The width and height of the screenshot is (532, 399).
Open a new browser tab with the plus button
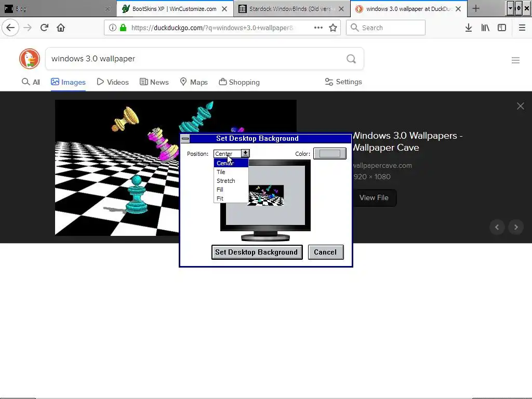pyautogui.click(x=476, y=8)
